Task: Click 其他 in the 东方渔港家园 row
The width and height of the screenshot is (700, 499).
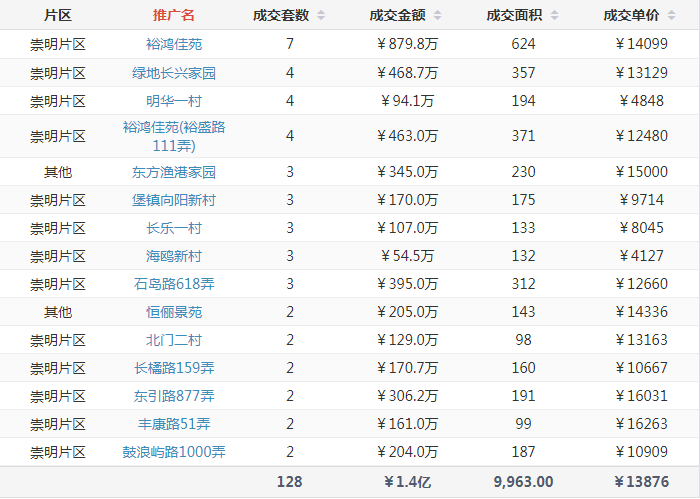Action: point(58,172)
